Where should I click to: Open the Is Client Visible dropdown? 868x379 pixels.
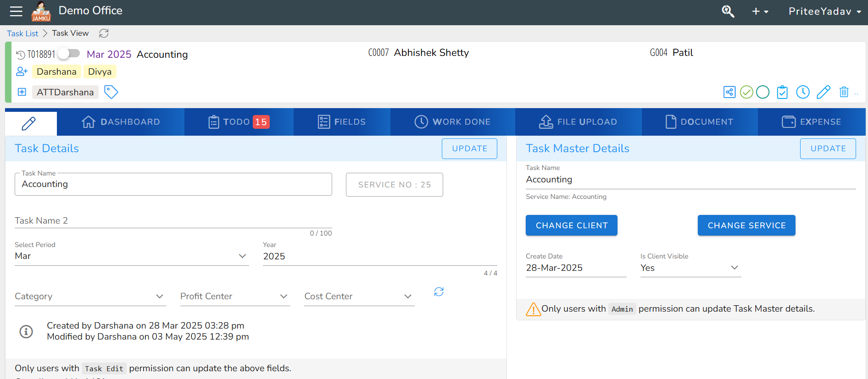[690, 268]
